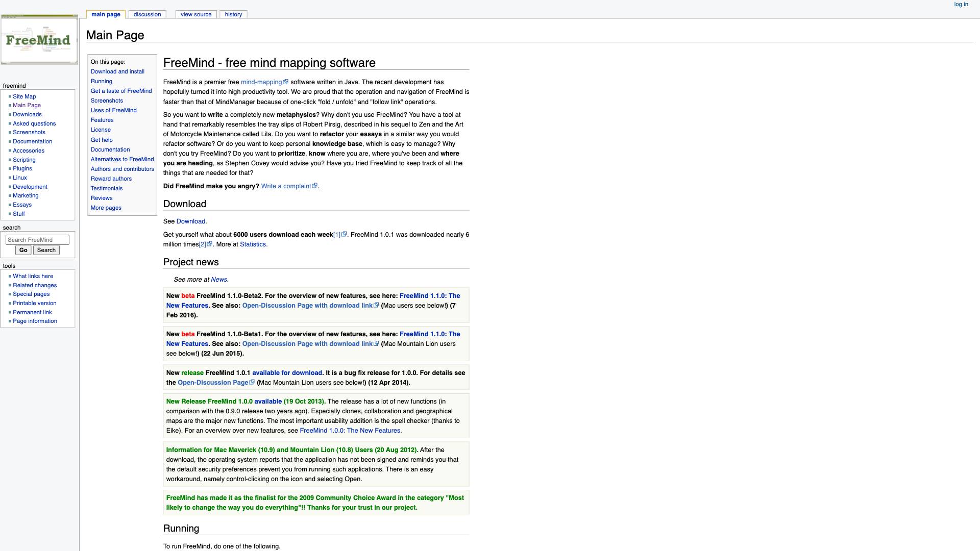
Task: Open the Downloads sidebar link
Action: click(x=27, y=114)
